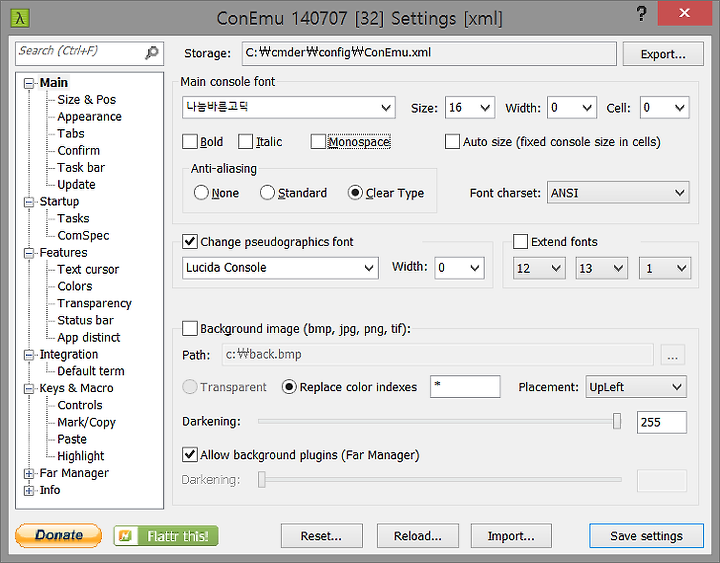Expand the Info tree node
This screenshot has height=563, width=720.
coord(29,490)
